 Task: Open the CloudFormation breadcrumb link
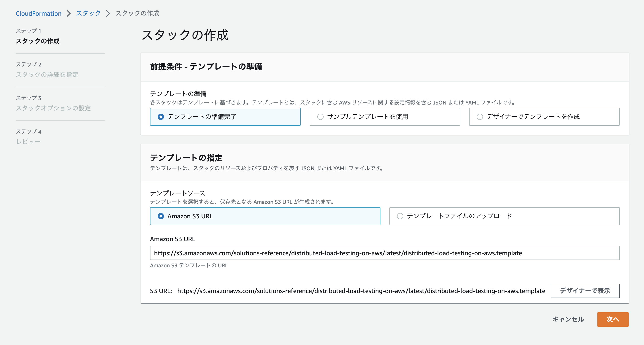point(39,13)
